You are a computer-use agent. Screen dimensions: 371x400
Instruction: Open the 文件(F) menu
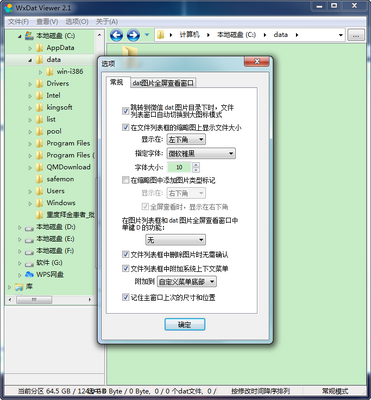[x=18, y=22]
